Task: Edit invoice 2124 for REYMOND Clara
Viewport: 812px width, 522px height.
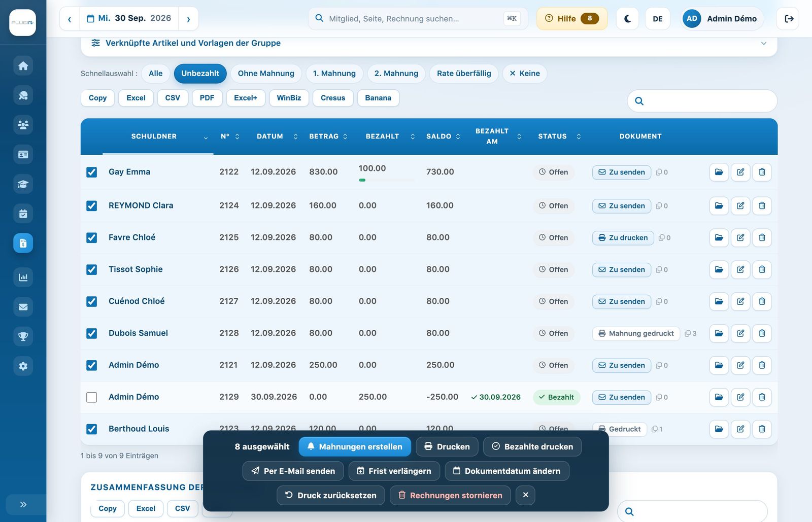Action: 740,205
